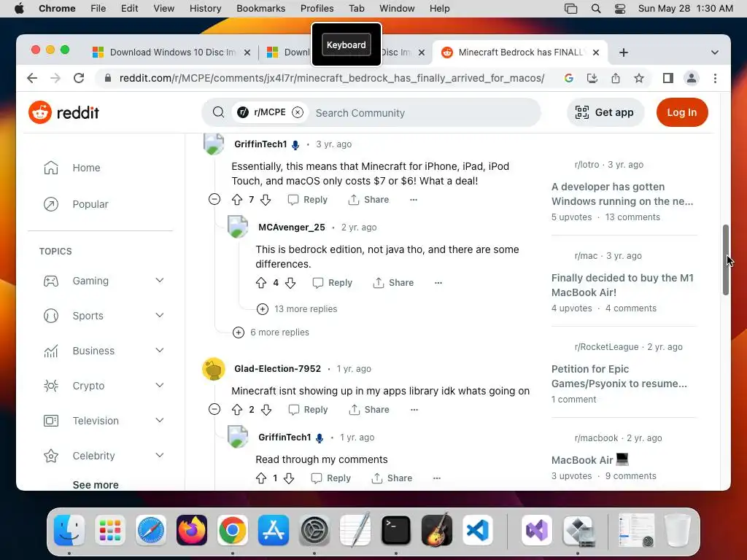Remove the r/MCPE search filter
The image size is (747, 560).
coord(298,112)
